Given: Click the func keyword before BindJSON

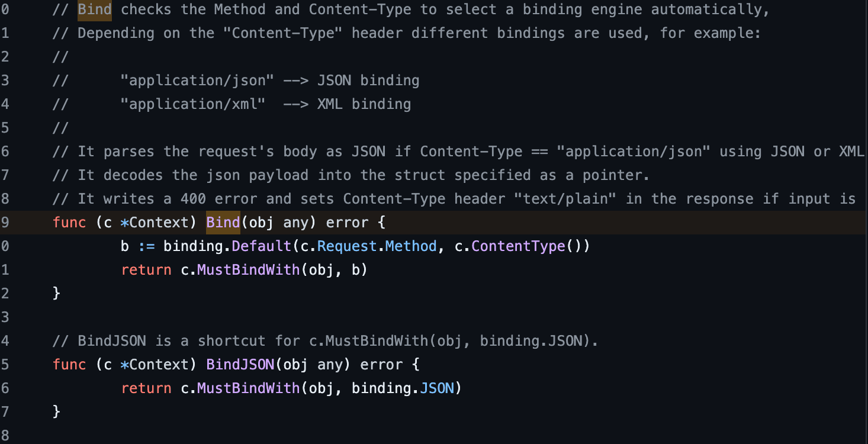Looking at the screenshot, I should tap(69, 365).
